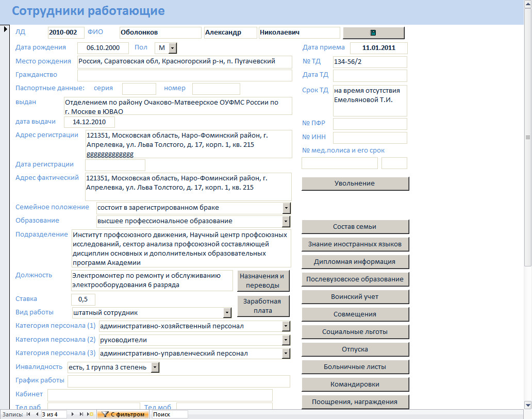Image resolution: width=532 pixels, height=419 pixels.
Task: Click the vertical scrollbar thumb
Action: (527, 137)
